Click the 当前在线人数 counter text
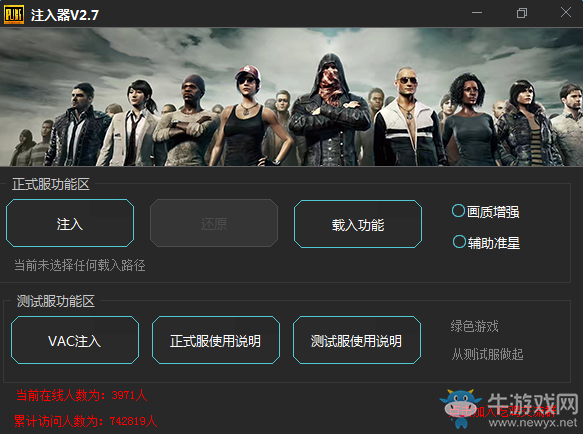The height and width of the screenshot is (434, 583). (82, 395)
